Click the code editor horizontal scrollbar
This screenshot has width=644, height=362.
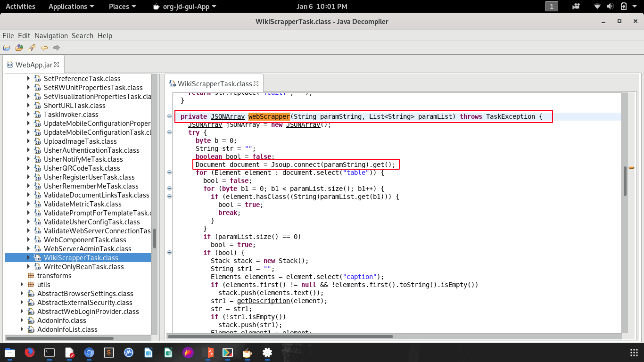(x=281, y=337)
